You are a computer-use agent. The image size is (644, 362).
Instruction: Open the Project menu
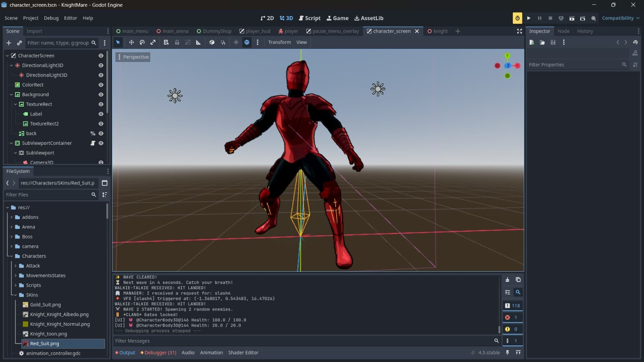coord(31,18)
